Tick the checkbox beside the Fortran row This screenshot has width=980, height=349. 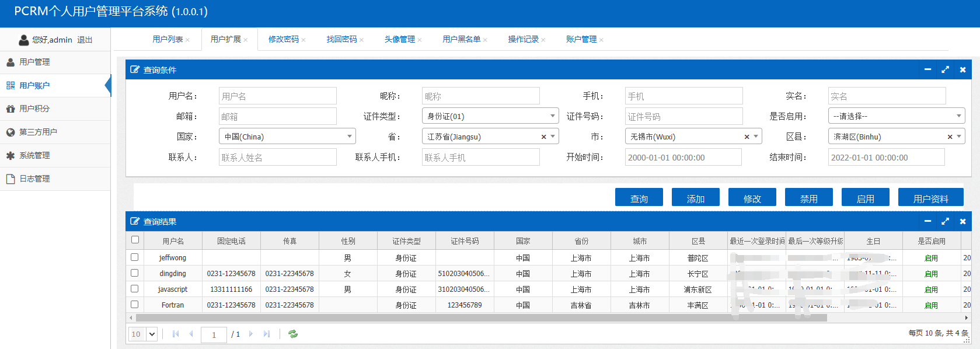135,305
